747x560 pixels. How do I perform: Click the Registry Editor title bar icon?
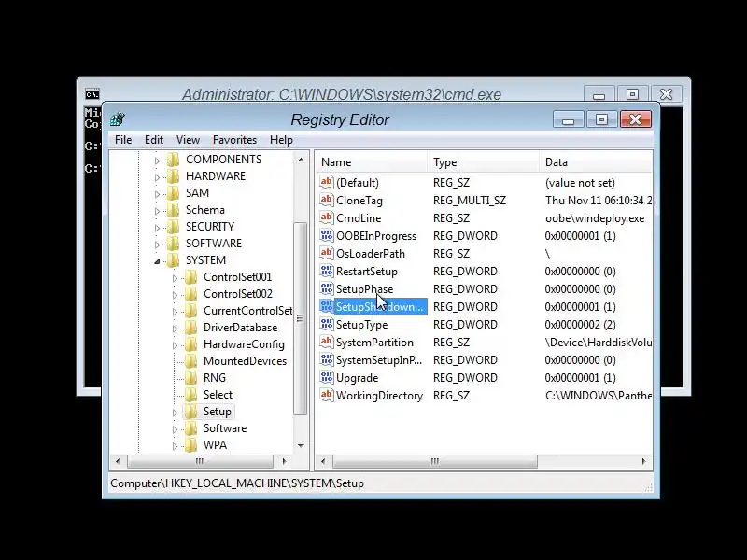[x=118, y=119]
